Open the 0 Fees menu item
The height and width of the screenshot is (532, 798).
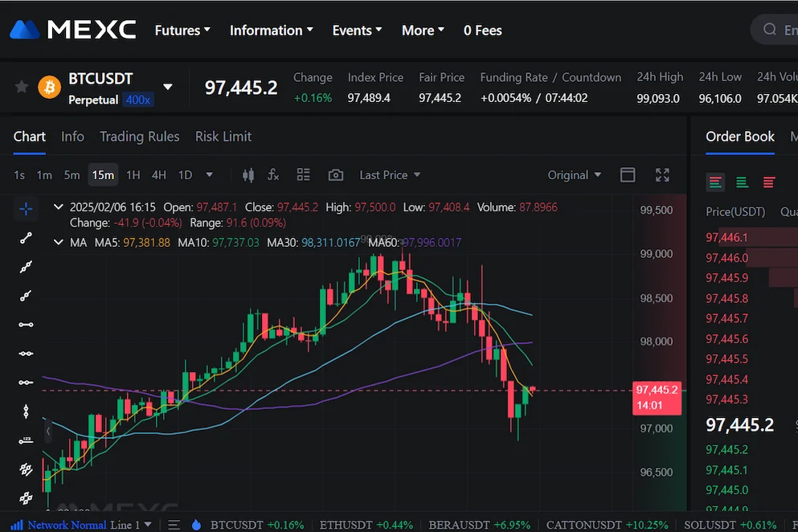coord(482,31)
